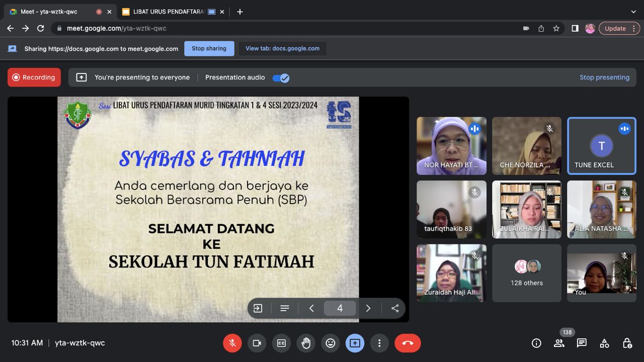This screenshot has width=644, height=362.
Task: Show the participants list
Action: (x=559, y=343)
